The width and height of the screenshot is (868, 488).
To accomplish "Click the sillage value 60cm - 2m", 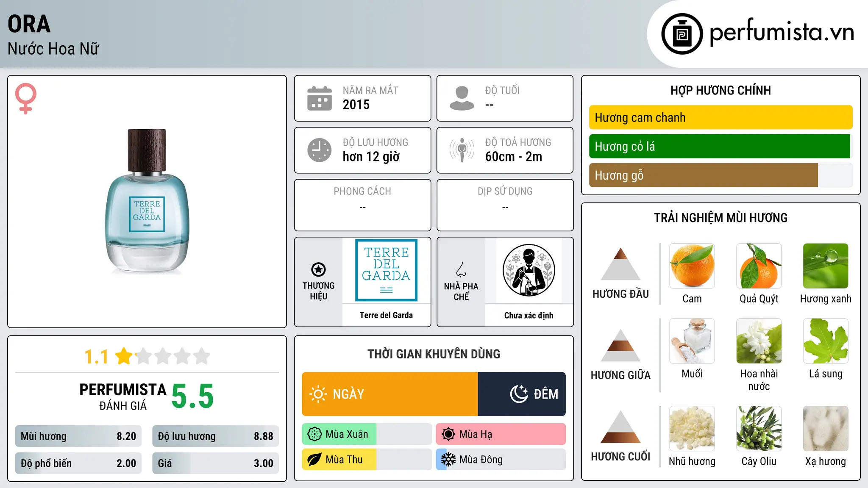I will [x=514, y=157].
